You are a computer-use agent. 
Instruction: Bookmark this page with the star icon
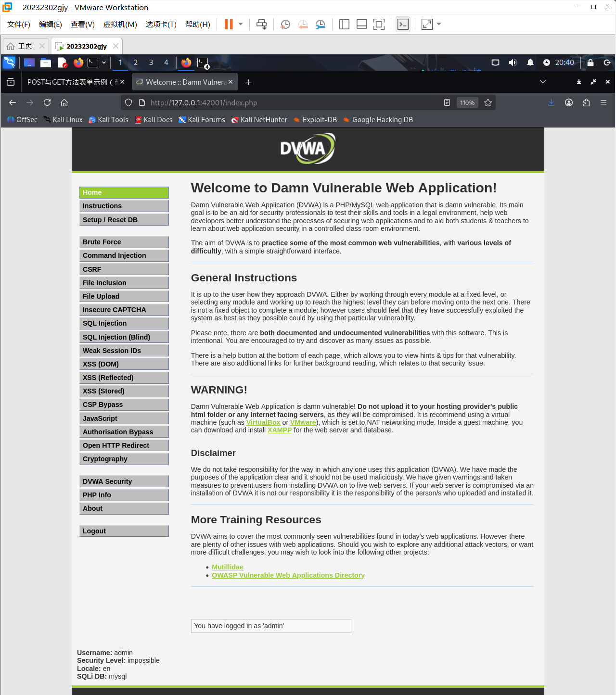488,102
